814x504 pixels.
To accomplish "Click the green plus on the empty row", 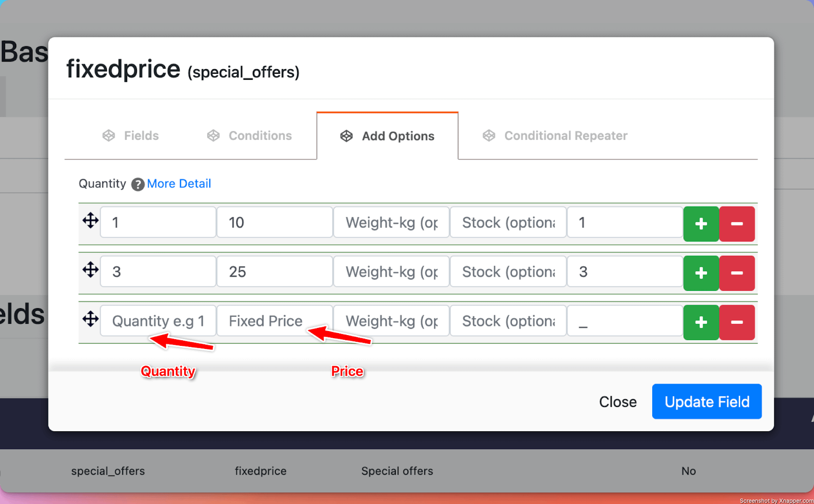I will pos(701,322).
